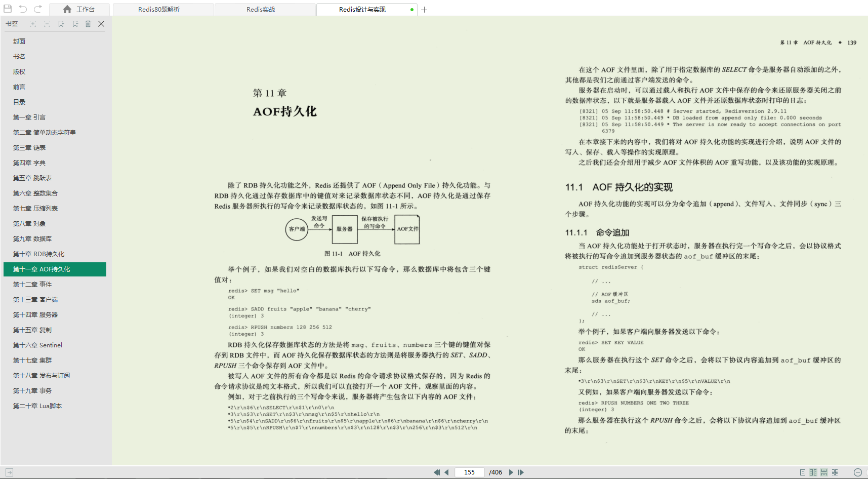Select highlighted 第十一章 AOF持久化 bookmark
The image size is (868, 479).
point(55,269)
